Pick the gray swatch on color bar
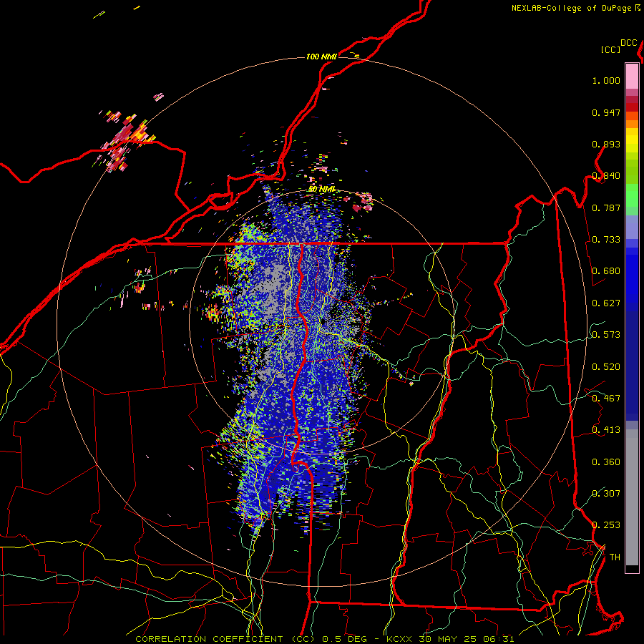The height and width of the screenshot is (644, 644). [632, 497]
